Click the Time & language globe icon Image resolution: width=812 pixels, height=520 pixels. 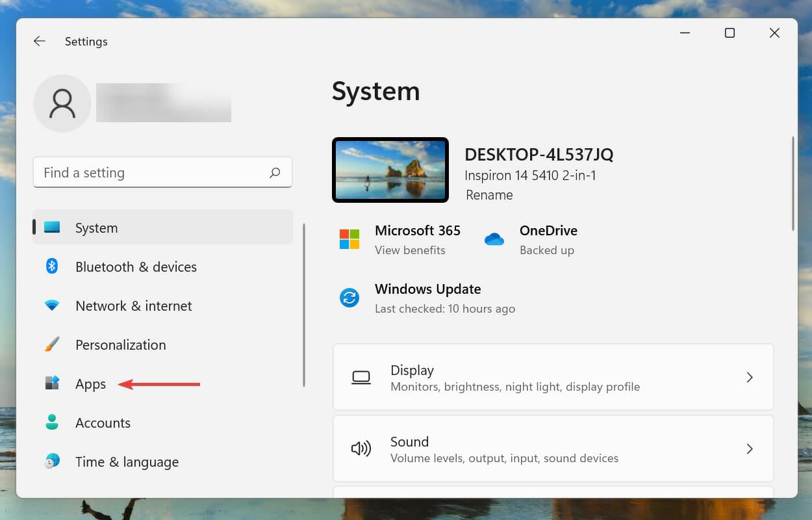(x=52, y=461)
